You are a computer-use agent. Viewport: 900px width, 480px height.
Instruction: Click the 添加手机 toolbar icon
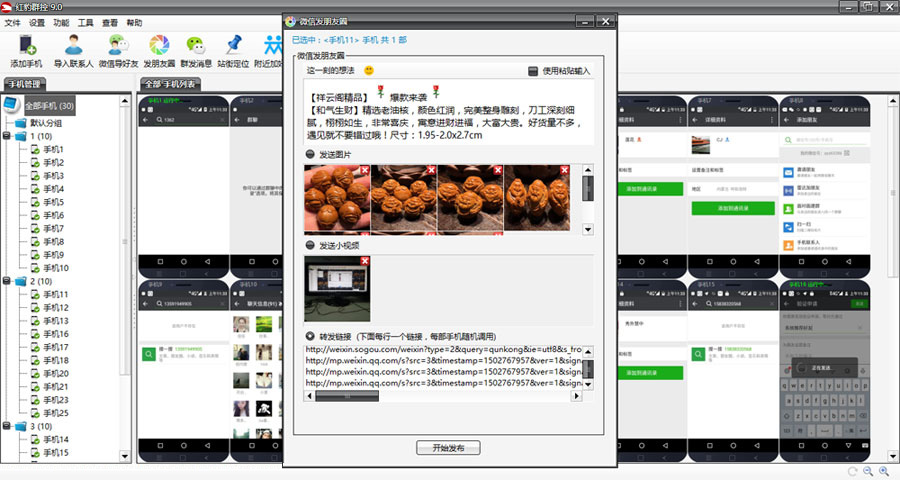(26, 45)
